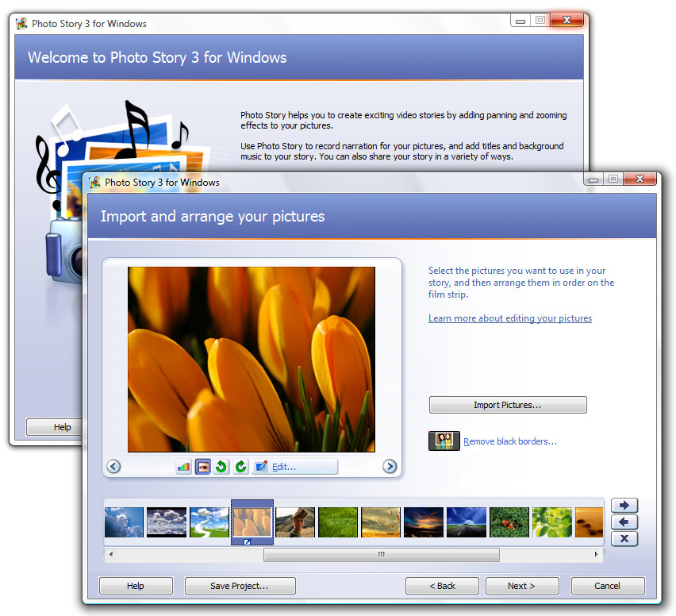Screen dimensions: 676x616
Task: Click Next to continue
Action: pos(522,586)
